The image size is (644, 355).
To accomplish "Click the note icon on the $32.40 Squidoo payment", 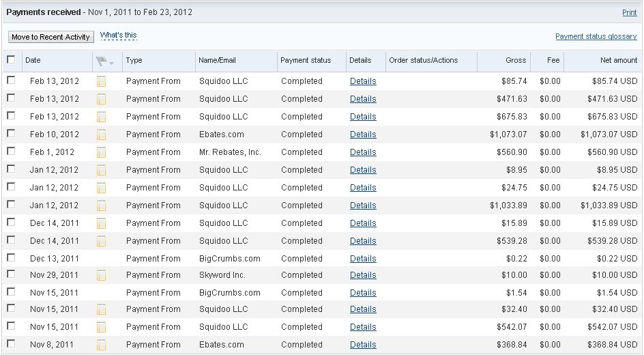I will click(102, 309).
